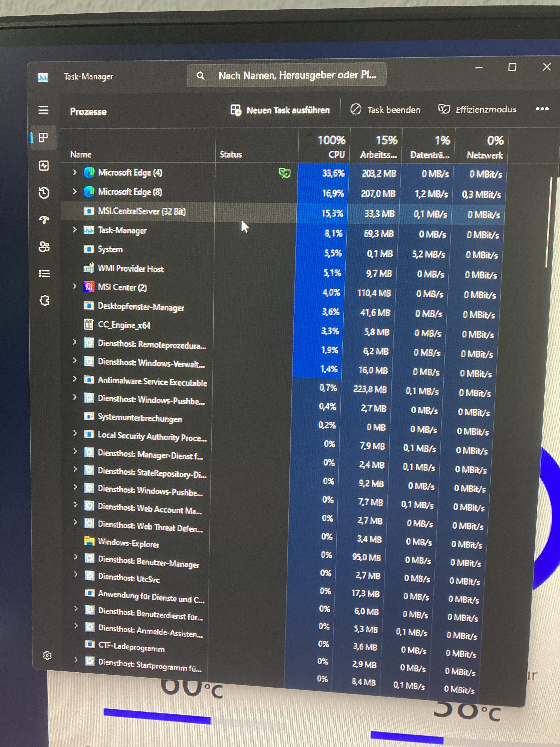Expand Antimalware Service Executable entry
560x747 pixels.
(75, 379)
